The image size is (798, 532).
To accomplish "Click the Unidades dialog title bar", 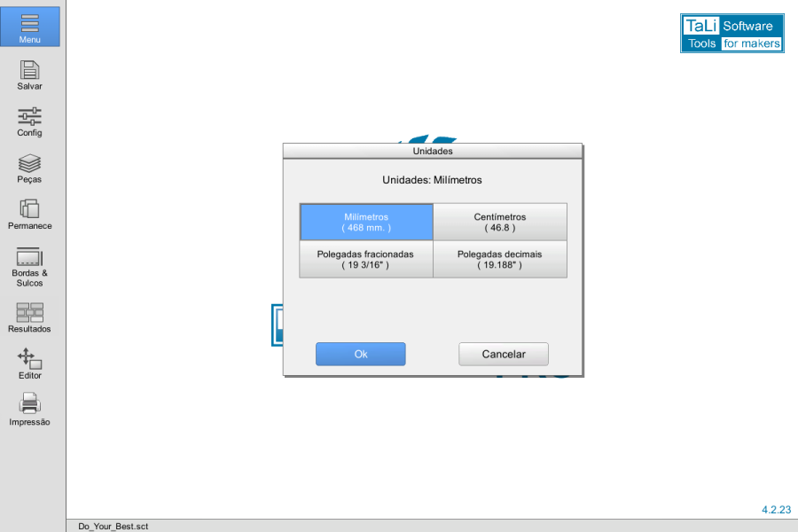I will pyautogui.click(x=433, y=152).
